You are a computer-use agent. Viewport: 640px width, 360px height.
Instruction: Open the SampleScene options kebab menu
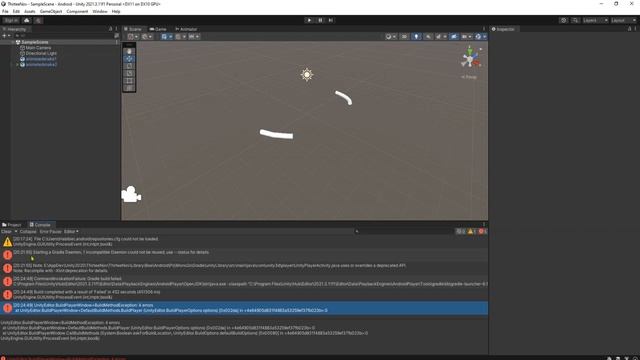point(117,42)
